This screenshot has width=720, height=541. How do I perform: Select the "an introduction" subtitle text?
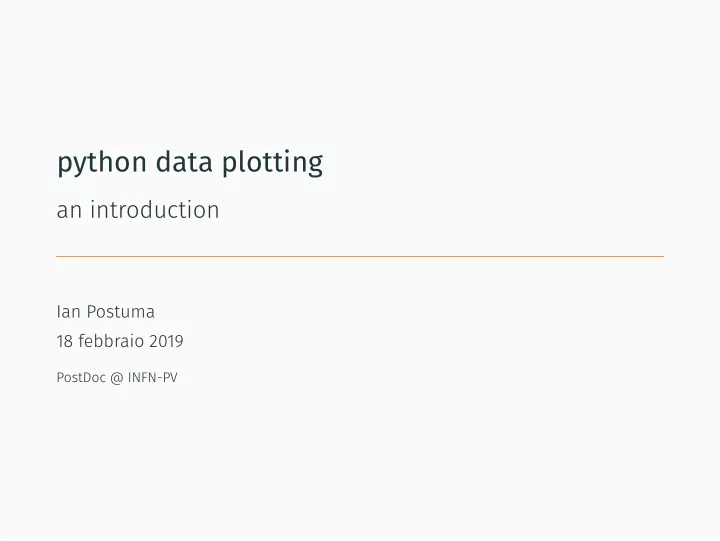point(138,210)
